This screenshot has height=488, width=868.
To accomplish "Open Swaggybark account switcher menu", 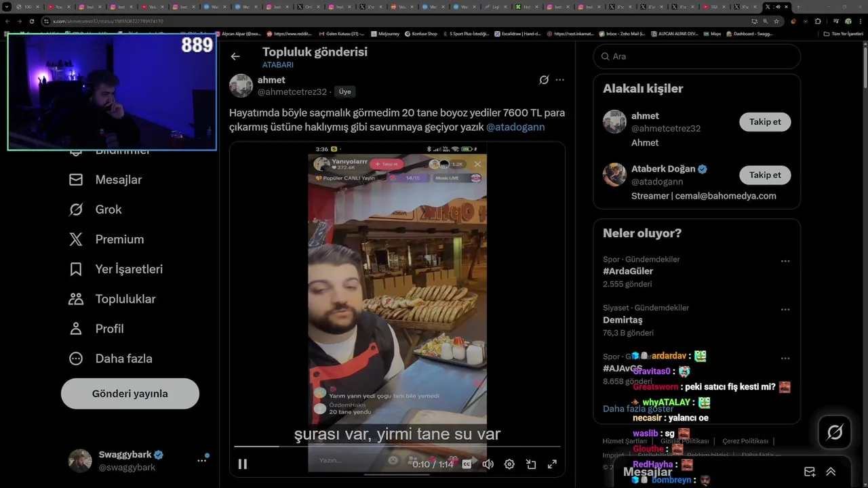I will pyautogui.click(x=201, y=460).
